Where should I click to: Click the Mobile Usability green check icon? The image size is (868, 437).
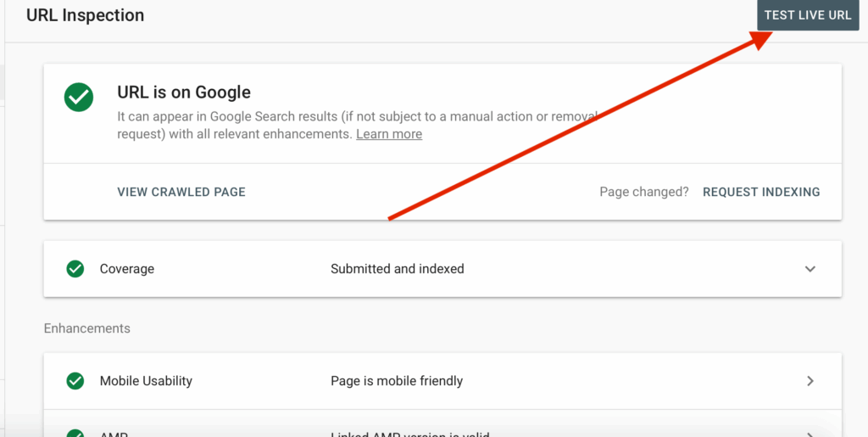(x=75, y=381)
